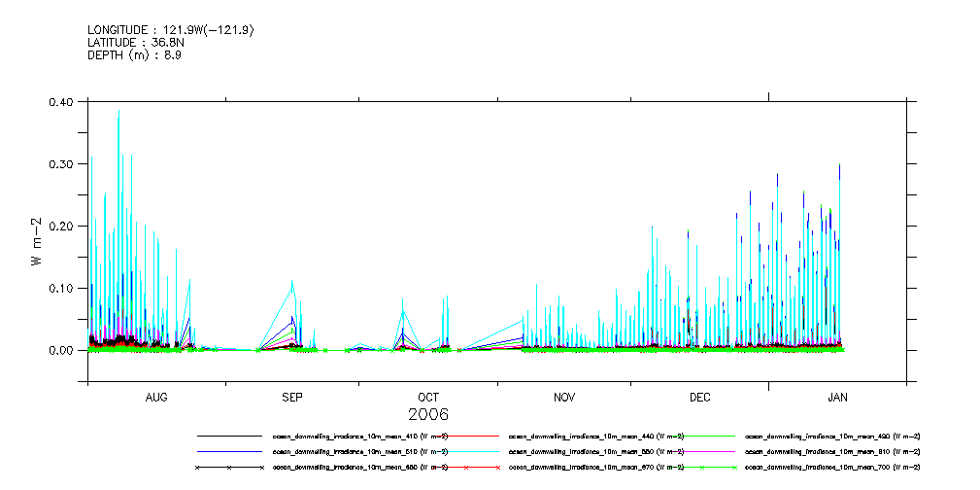
Task: Click the NOV month label on the x-axis
Action: point(563,398)
